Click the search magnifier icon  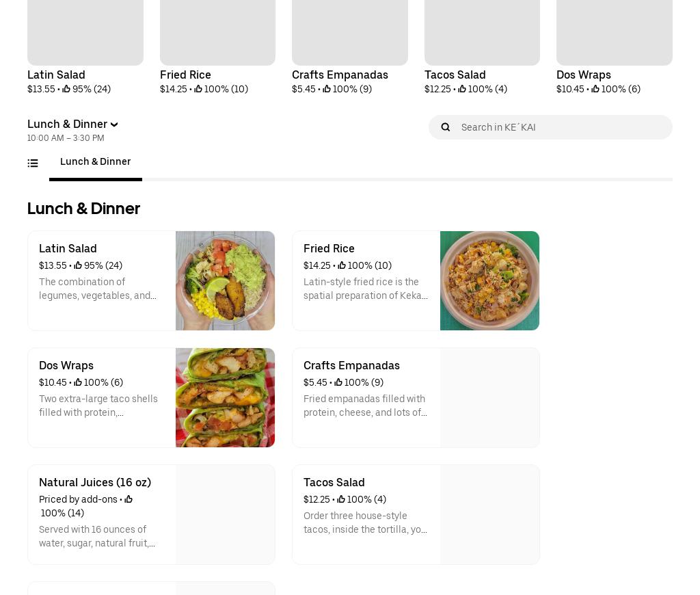446,127
